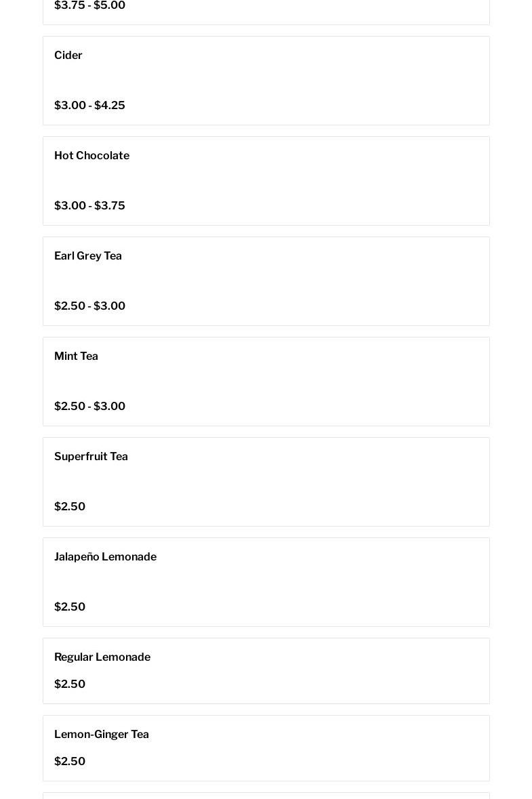Viewport: 532px width, 799px height.
Task: Click the Lemon-Ginger Tea $2.50 price
Action: coord(70,762)
